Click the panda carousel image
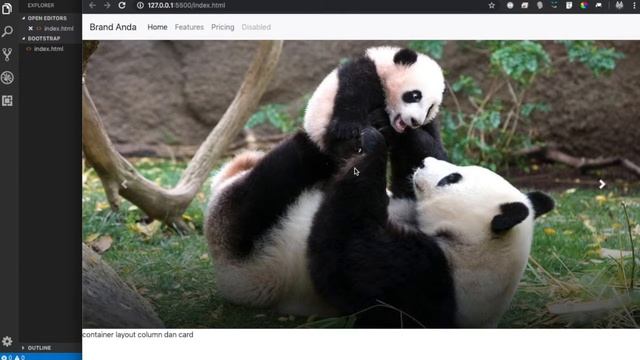Viewport: 640px width, 360px height. point(361,184)
